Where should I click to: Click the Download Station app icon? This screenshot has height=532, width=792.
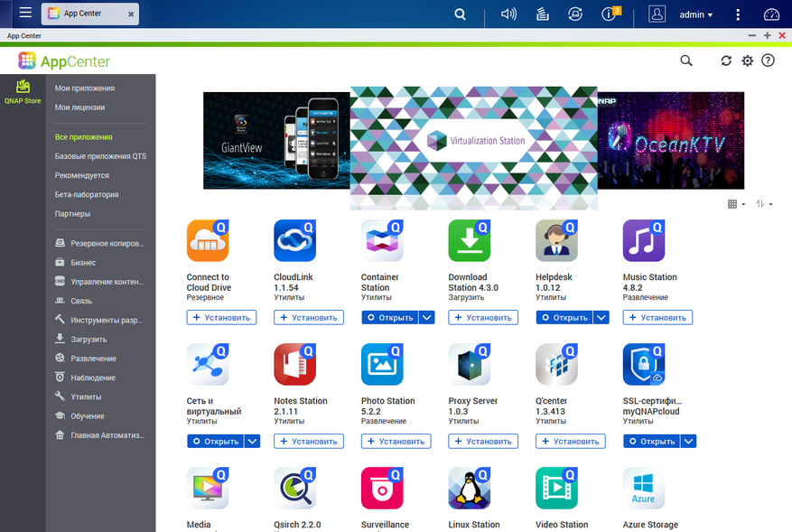(x=470, y=240)
